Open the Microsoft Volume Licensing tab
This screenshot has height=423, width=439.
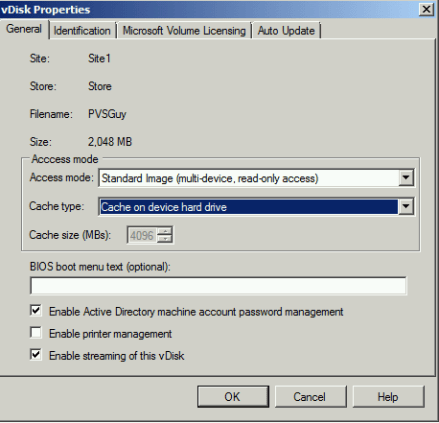coord(184,31)
